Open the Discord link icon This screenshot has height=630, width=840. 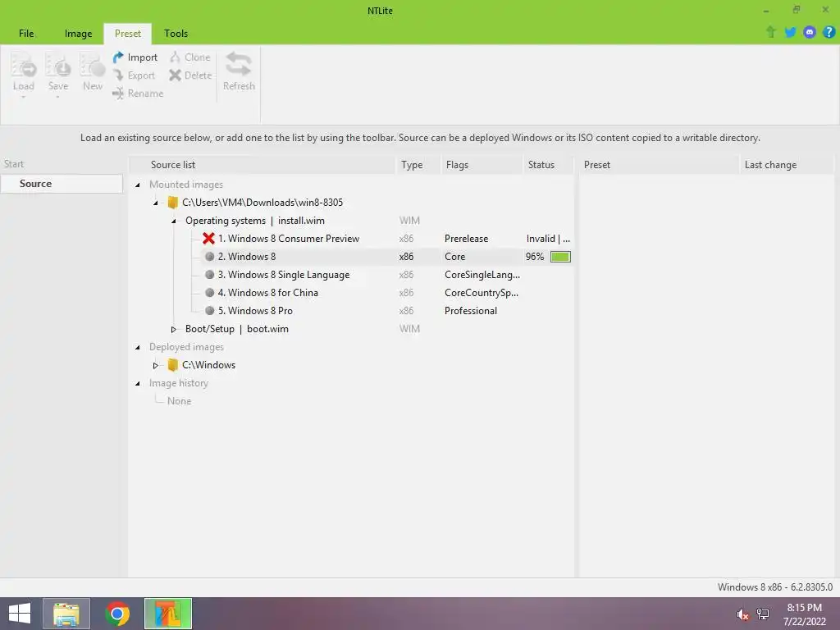pyautogui.click(x=810, y=32)
